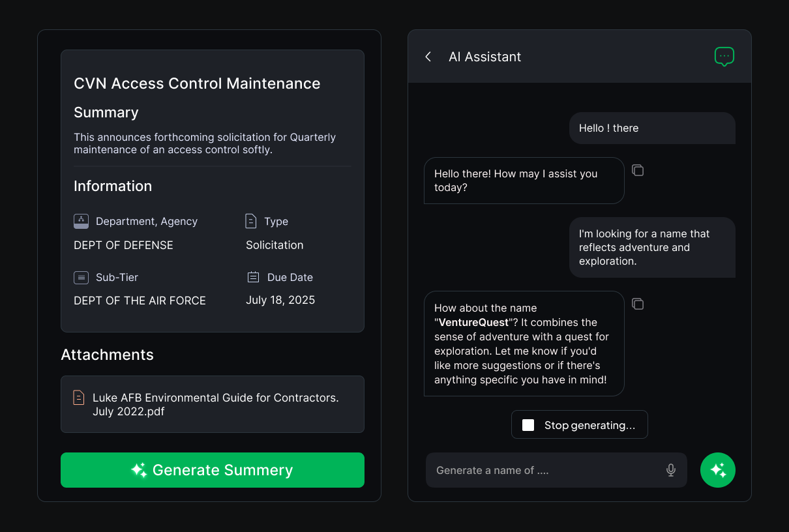The width and height of the screenshot is (789, 532).
Task: Open the green chat bubble icon
Action: pos(724,57)
